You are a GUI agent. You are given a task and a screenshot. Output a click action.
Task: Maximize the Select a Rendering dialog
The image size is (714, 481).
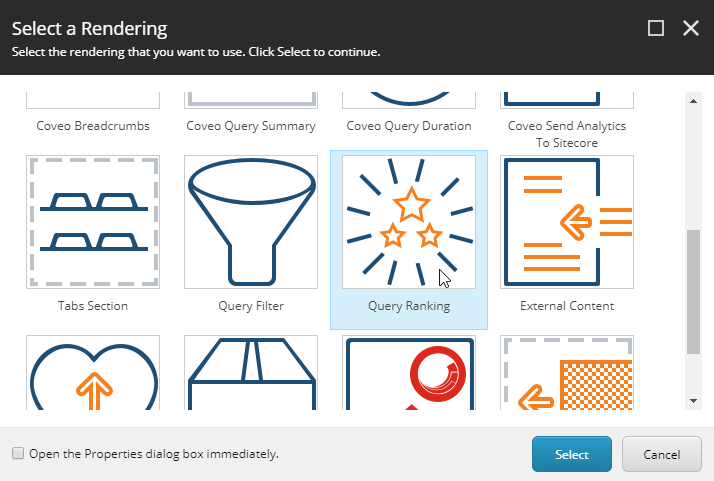[656, 28]
